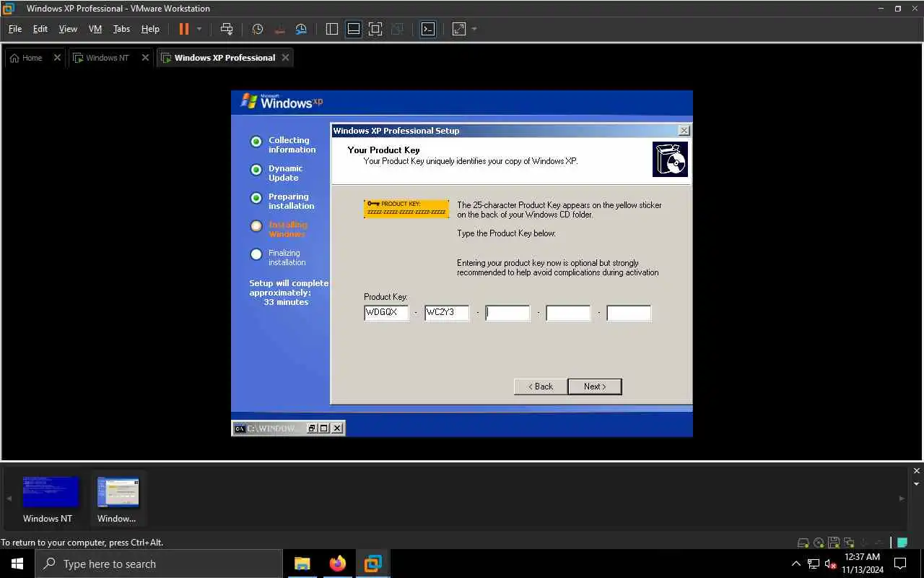Open the Windows Start menu
The width and height of the screenshot is (924, 578).
point(17,564)
